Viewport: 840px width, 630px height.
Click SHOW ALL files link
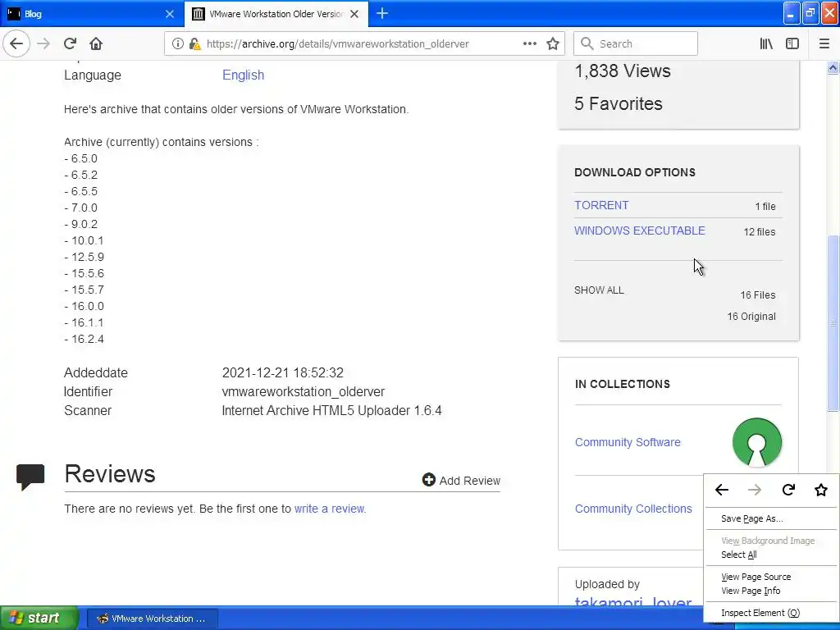[x=599, y=290]
